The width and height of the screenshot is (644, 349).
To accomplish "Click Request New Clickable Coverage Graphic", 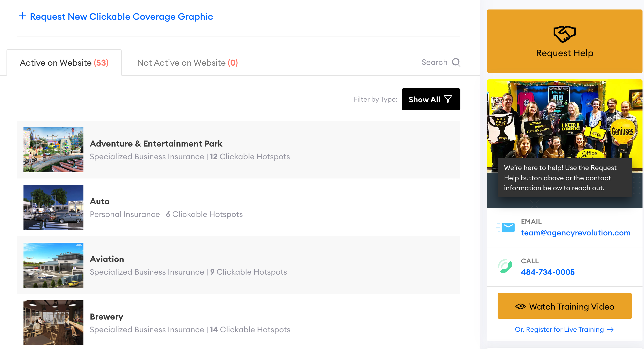I will [121, 16].
